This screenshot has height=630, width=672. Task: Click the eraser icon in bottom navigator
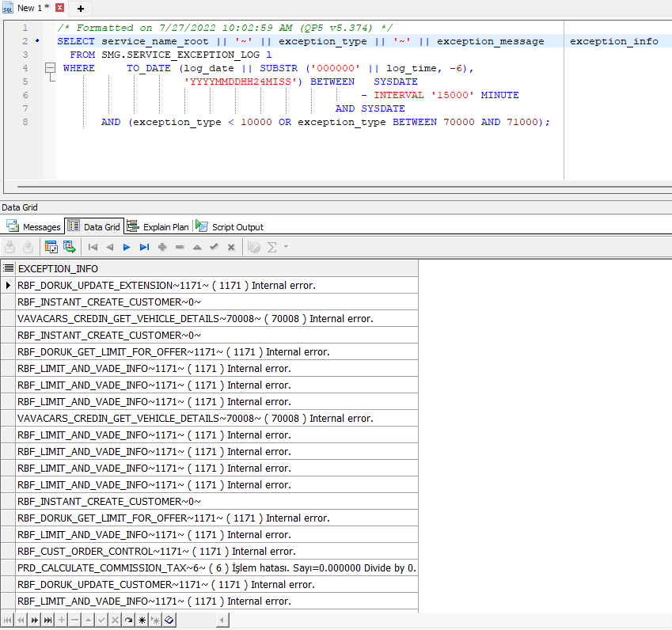[x=169, y=620]
